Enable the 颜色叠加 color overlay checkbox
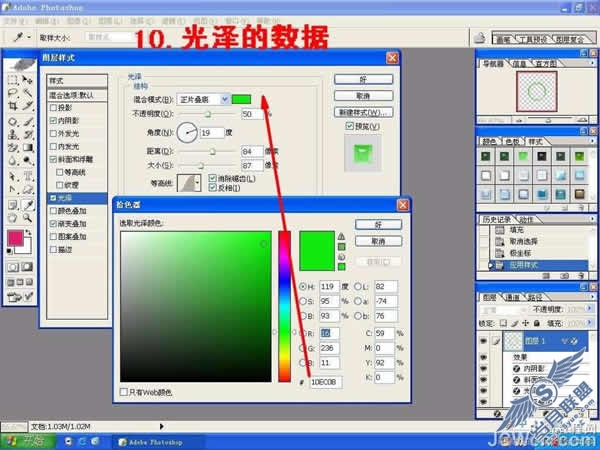 54,211
